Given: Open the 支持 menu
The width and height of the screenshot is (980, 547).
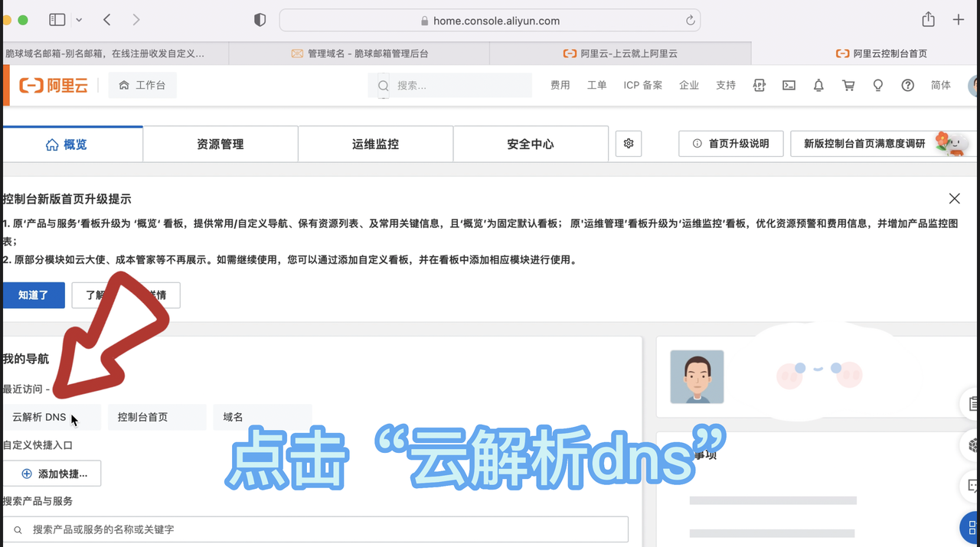Looking at the screenshot, I should coord(726,85).
